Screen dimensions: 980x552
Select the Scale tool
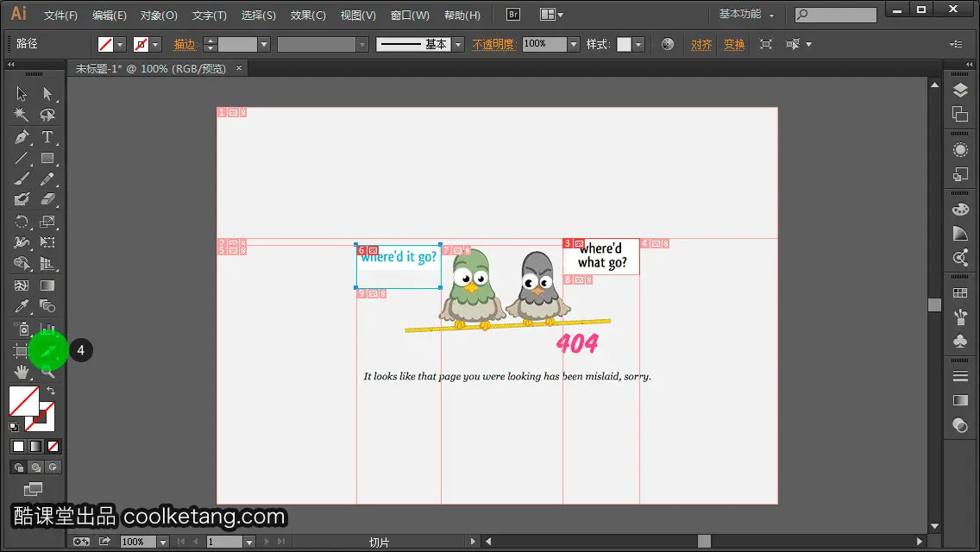47,222
